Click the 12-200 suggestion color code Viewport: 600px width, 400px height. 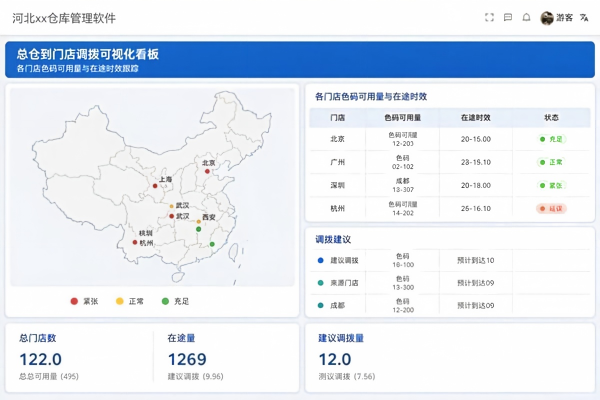(403, 310)
